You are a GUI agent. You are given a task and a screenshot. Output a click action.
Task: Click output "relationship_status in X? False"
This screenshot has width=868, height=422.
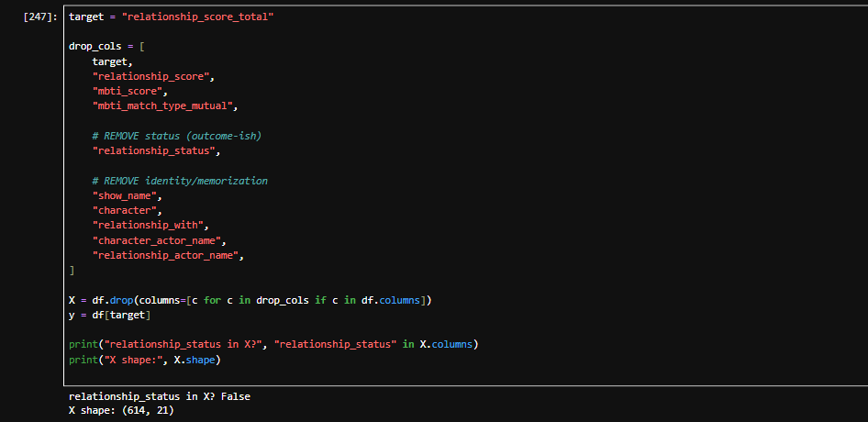[160, 396]
